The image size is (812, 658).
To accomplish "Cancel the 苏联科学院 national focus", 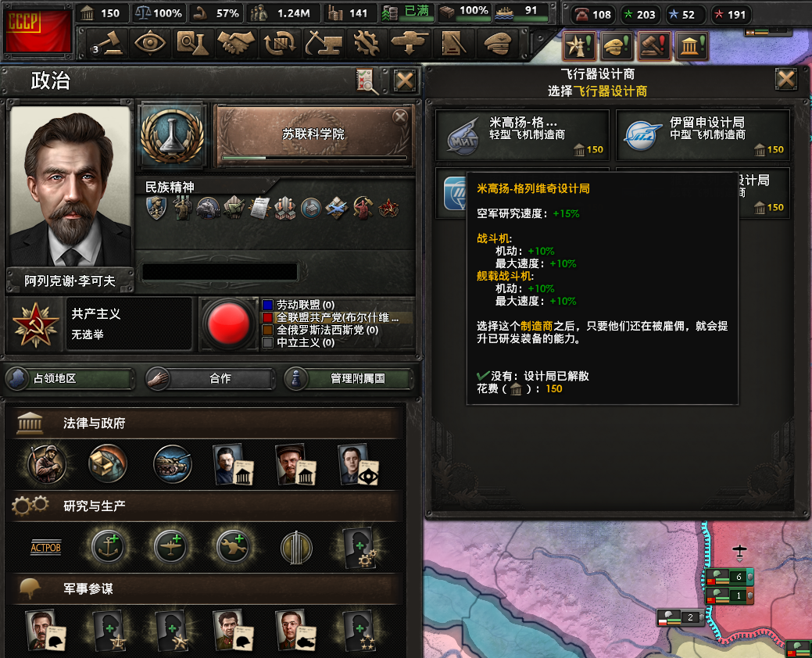I will tap(400, 117).
